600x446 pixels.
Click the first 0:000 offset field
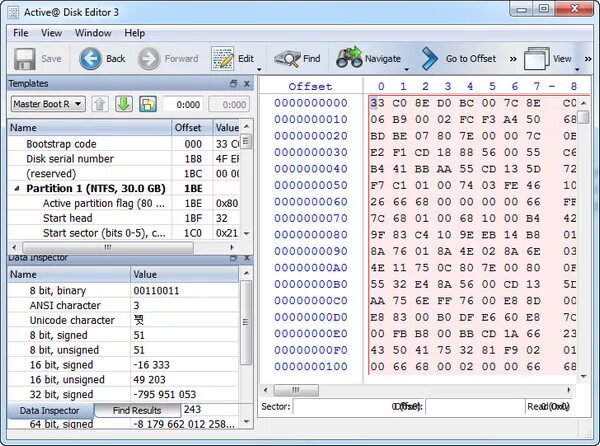[185, 104]
